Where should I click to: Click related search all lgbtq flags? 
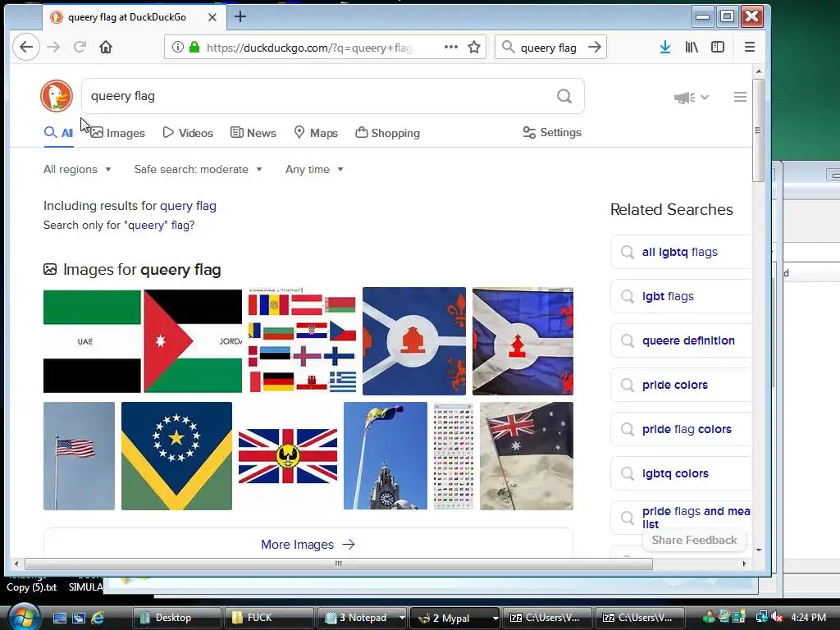[680, 252]
